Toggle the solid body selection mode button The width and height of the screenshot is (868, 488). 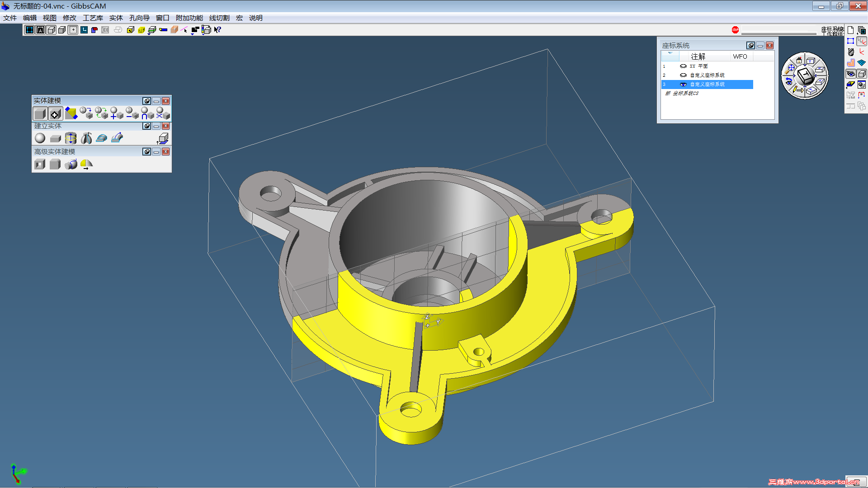click(x=40, y=113)
